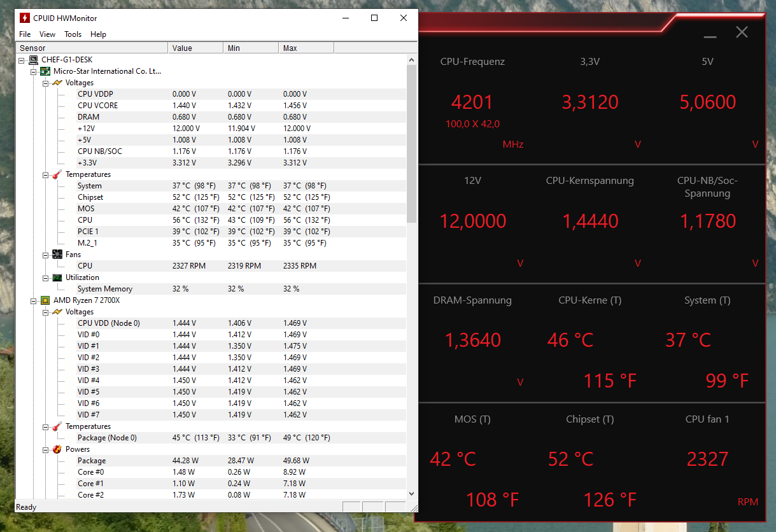Click the Ryzen Voltages wave icon
The image size is (776, 532).
pyautogui.click(x=57, y=312)
